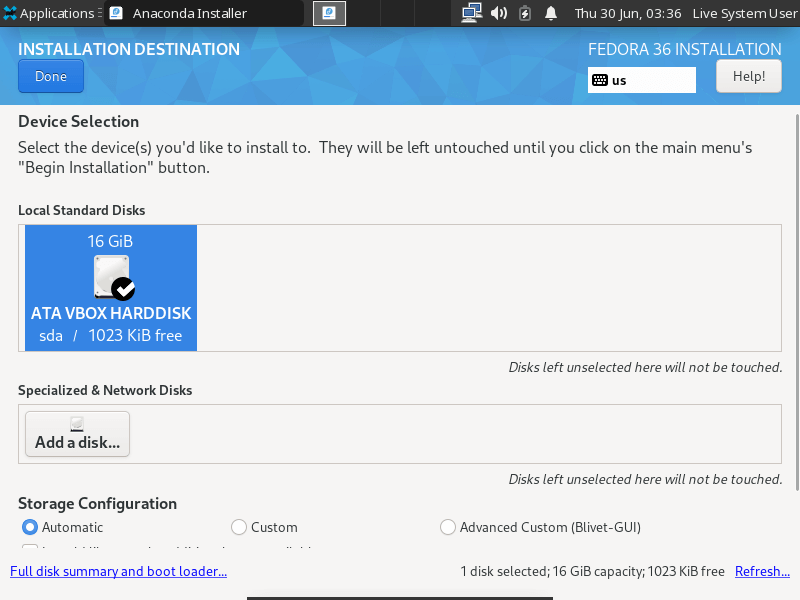Click the Done button
800x600 pixels.
50,76
